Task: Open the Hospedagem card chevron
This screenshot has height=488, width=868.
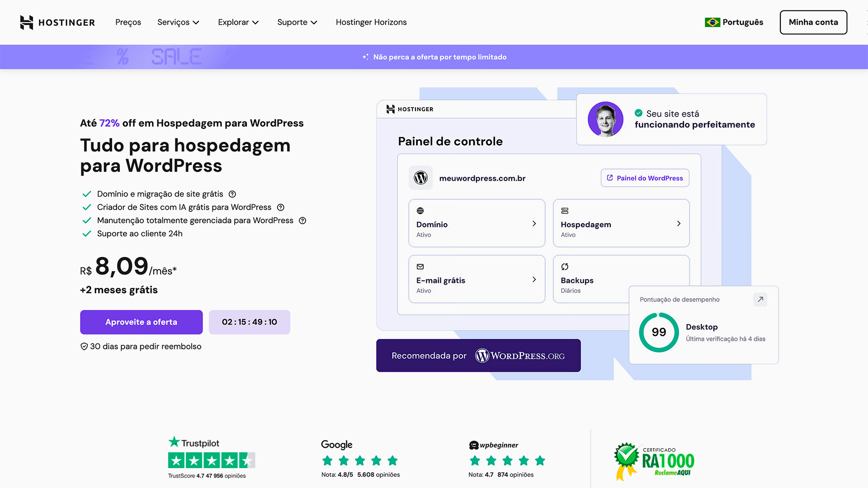Action: click(x=679, y=224)
